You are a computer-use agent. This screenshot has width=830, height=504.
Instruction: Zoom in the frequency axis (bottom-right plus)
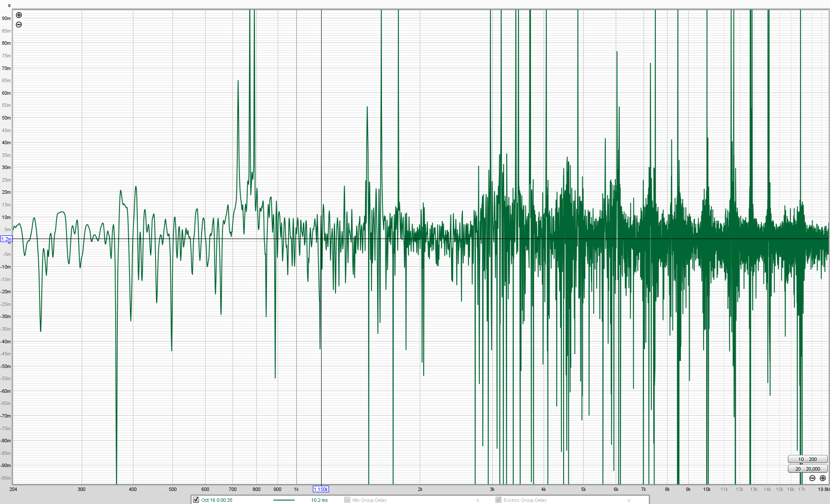pos(823,478)
